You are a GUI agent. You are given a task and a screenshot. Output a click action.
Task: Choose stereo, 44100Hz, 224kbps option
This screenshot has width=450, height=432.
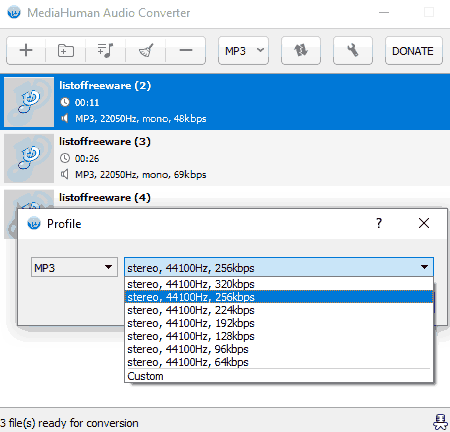[279, 310]
